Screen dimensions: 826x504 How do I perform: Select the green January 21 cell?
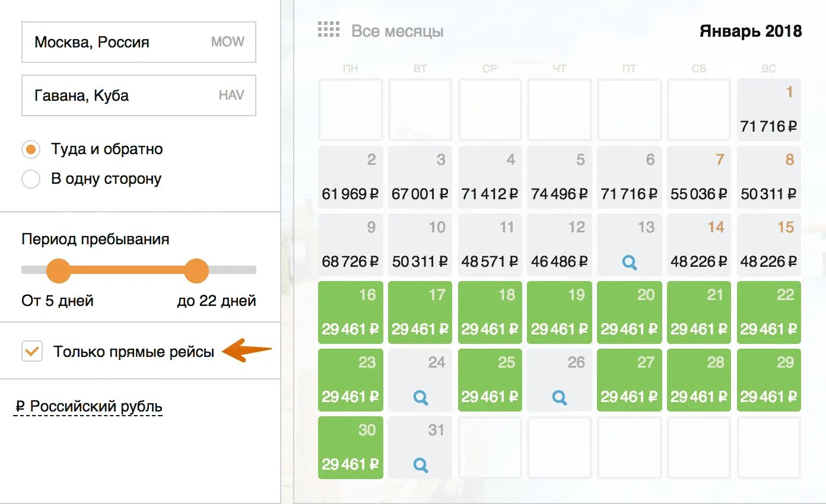point(699,312)
